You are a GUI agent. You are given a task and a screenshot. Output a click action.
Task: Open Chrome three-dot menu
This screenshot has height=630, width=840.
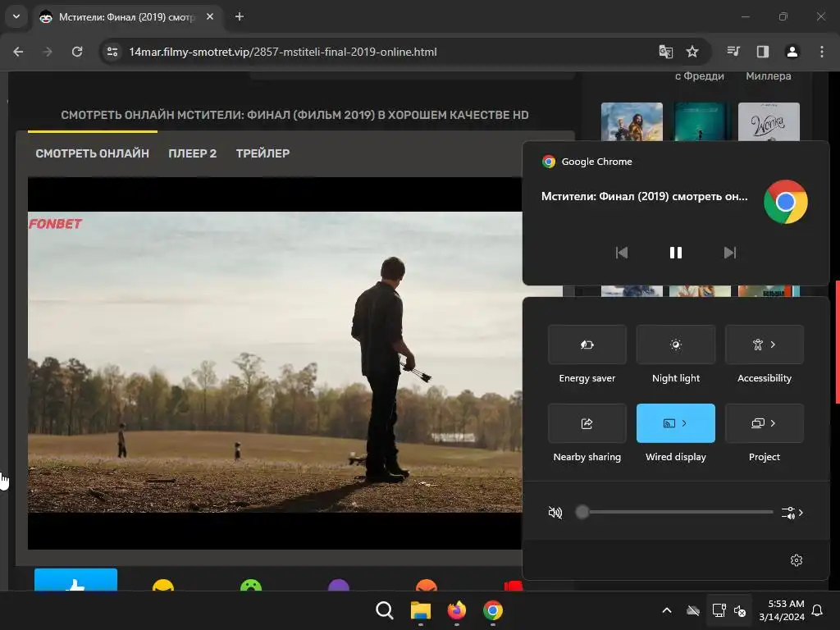(822, 52)
